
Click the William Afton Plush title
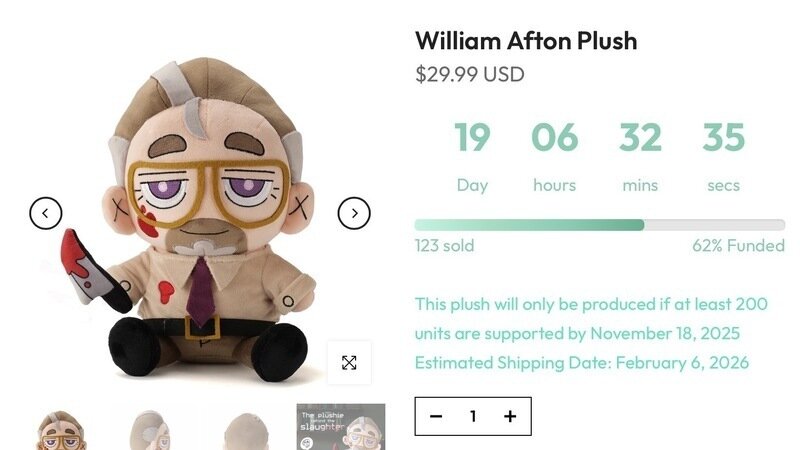[x=526, y=41]
